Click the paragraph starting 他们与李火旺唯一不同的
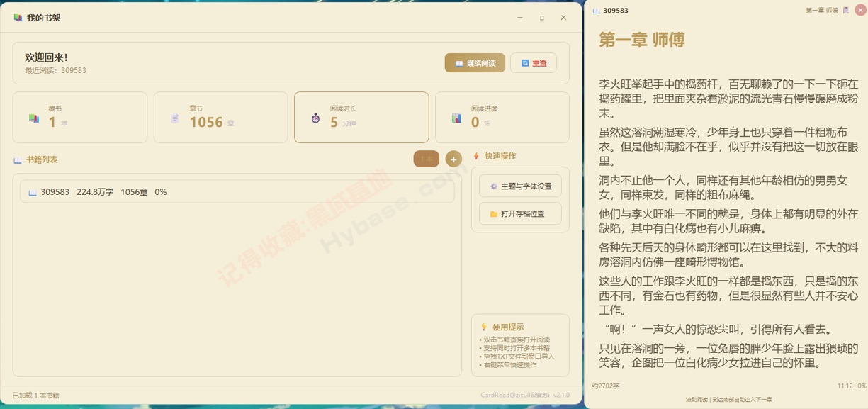This screenshot has height=409, width=868. pos(728,221)
